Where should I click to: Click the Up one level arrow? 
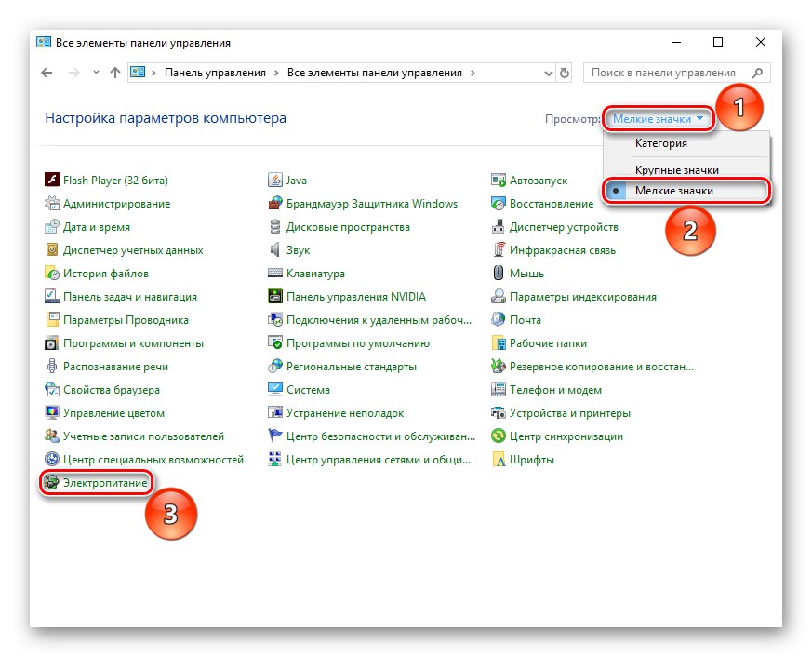tap(115, 73)
